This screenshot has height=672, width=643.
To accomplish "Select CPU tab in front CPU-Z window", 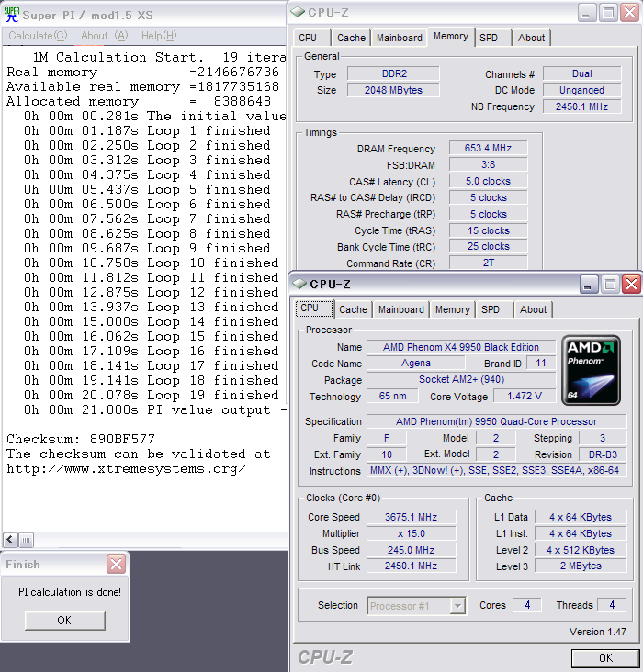I will click(314, 308).
